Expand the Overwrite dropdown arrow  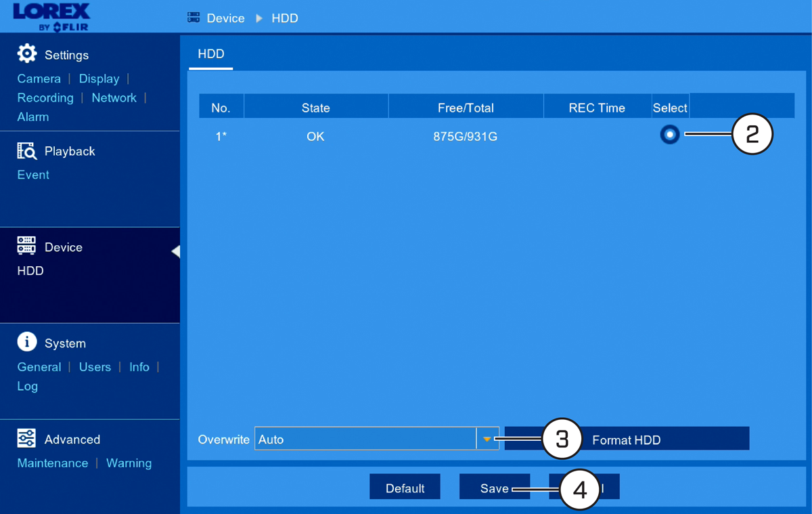pyautogui.click(x=487, y=439)
